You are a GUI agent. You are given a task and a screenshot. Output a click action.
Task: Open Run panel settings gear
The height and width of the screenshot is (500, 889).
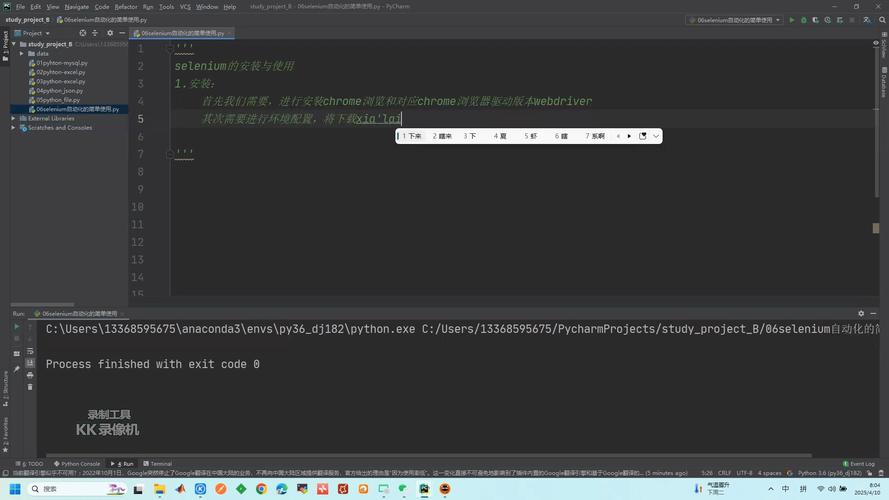[x=861, y=313]
